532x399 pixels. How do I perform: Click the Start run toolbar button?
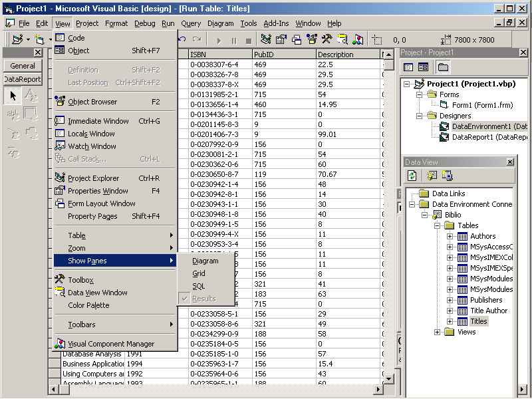coord(219,41)
